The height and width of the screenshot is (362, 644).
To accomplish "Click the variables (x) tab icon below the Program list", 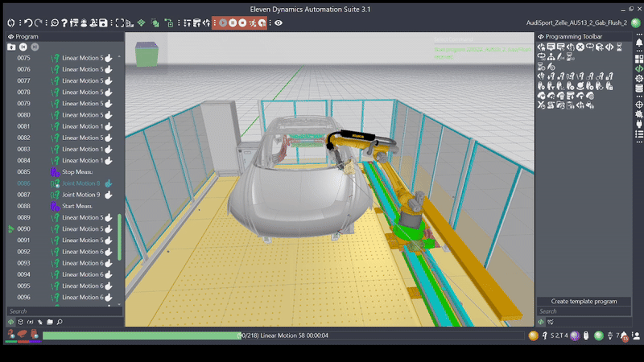I will [x=30, y=323].
